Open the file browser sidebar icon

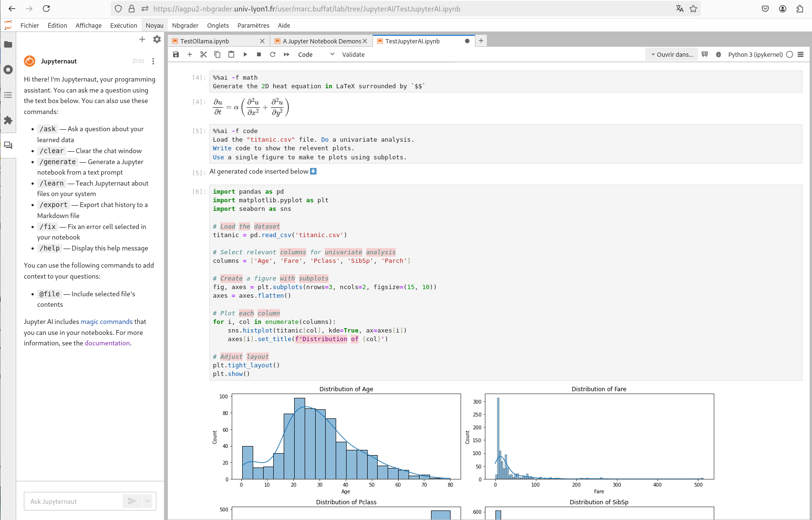8,44
